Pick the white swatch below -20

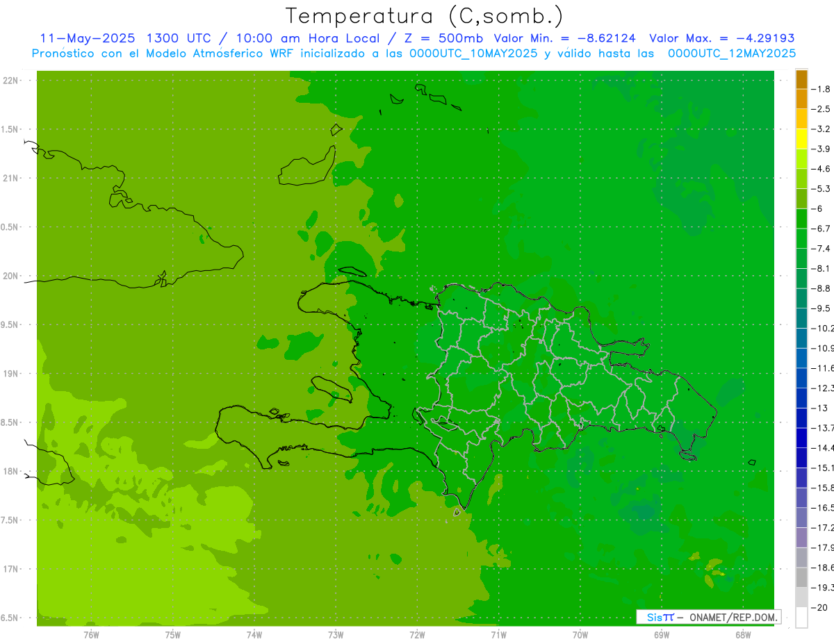click(801, 618)
